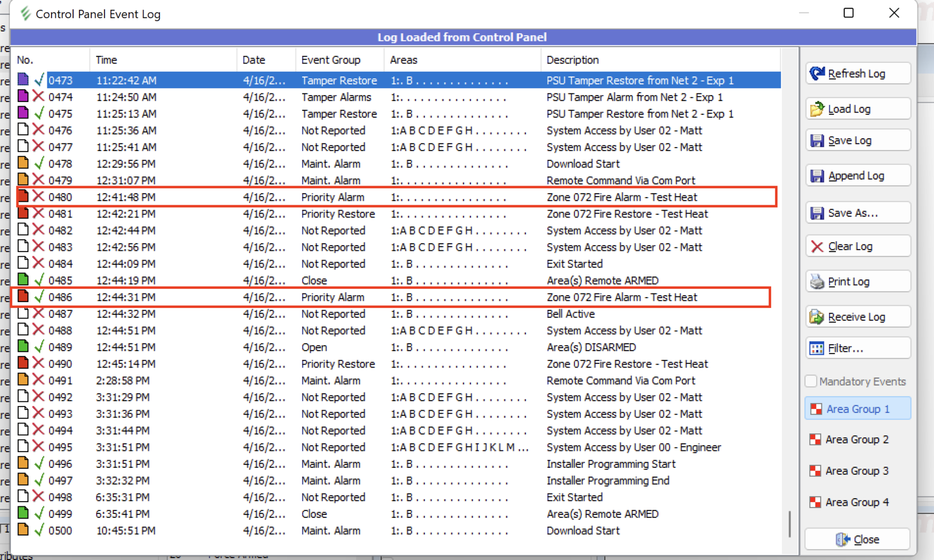Click the Save As... button
The height and width of the screenshot is (560, 934).
click(857, 213)
